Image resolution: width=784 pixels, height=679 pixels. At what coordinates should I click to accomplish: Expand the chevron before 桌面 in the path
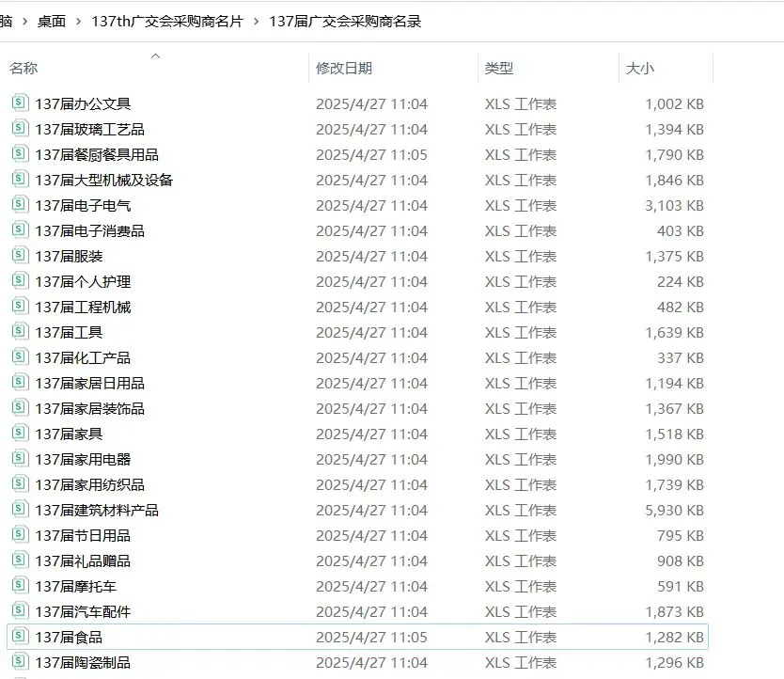point(25,22)
